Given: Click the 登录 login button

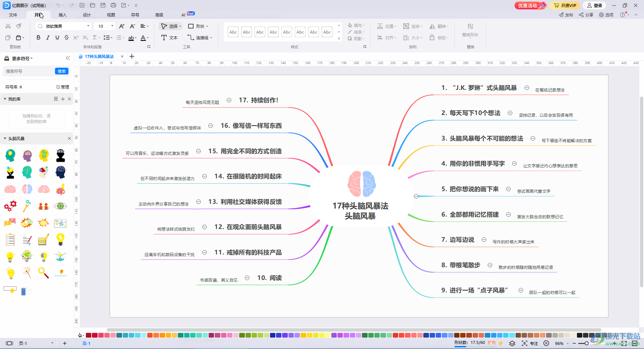Looking at the screenshot, I should pyautogui.click(x=595, y=5).
